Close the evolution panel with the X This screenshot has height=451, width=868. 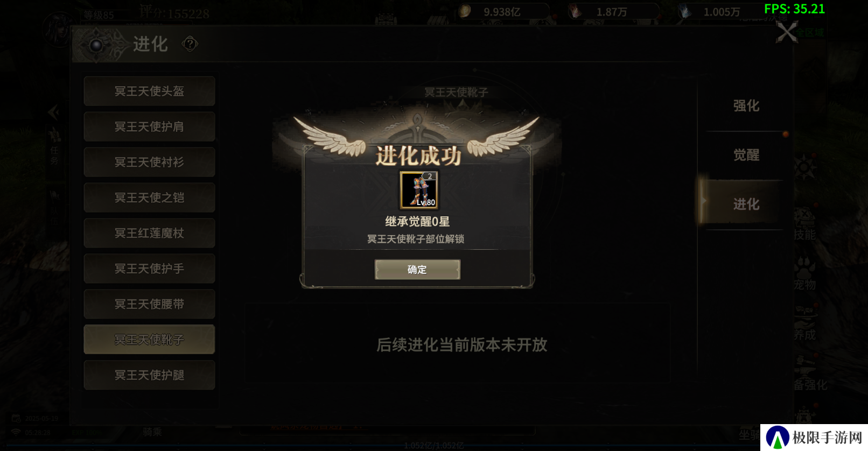(787, 32)
